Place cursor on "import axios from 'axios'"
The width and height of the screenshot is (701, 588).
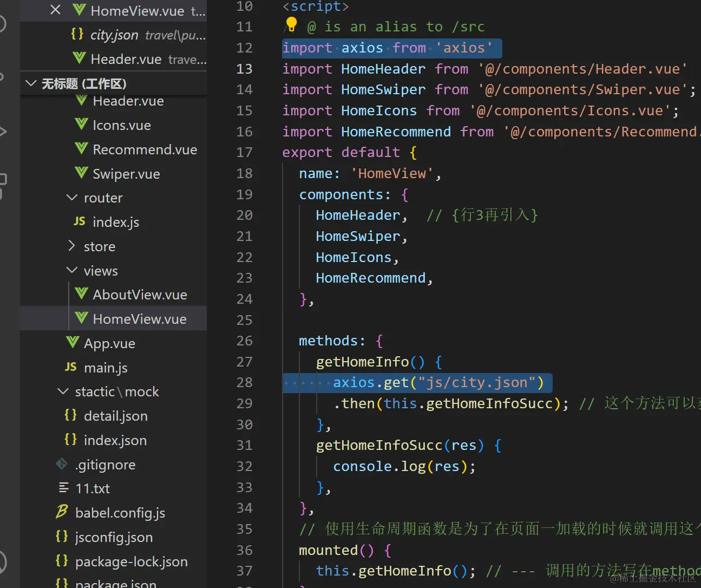388,48
